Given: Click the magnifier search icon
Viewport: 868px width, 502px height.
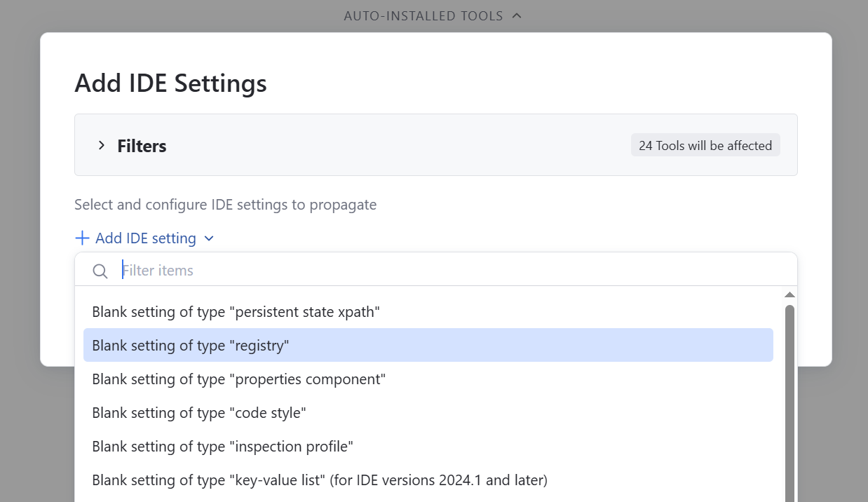Looking at the screenshot, I should point(100,271).
